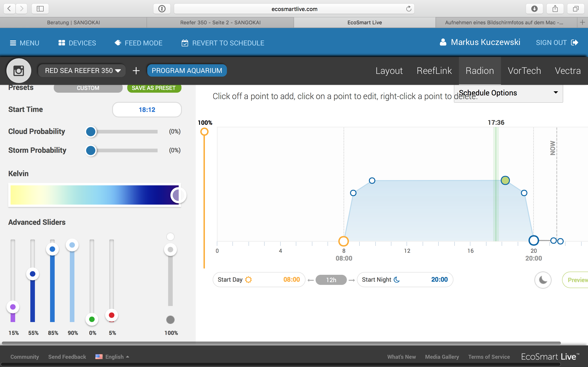Click the Program Aquarium button
588x367 pixels.
click(x=187, y=71)
